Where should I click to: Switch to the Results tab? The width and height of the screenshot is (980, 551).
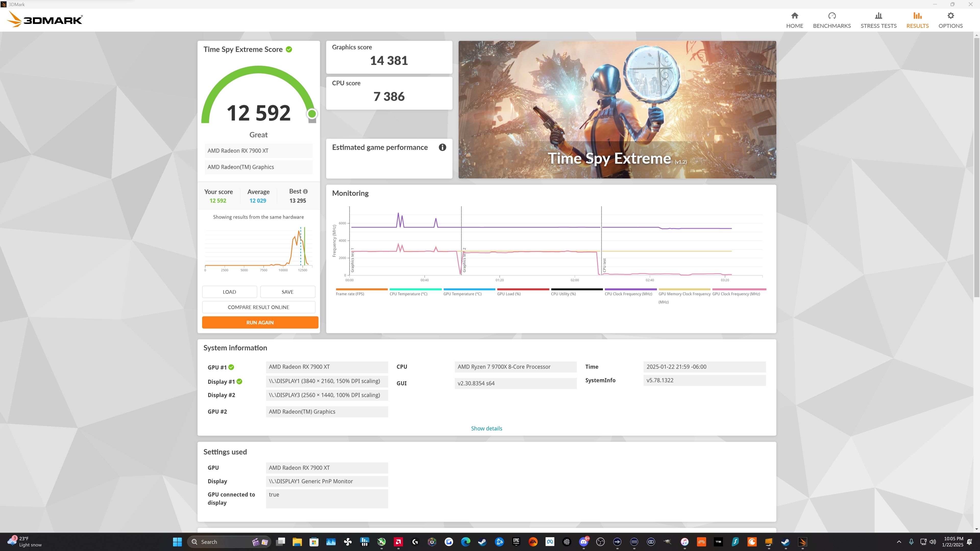(x=917, y=20)
